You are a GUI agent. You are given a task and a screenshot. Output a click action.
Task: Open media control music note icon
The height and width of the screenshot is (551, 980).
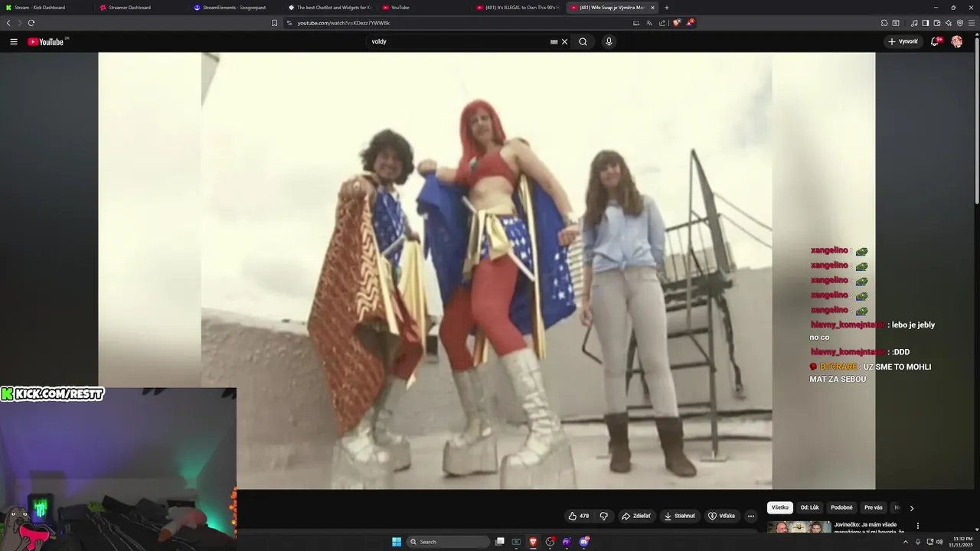click(x=914, y=23)
